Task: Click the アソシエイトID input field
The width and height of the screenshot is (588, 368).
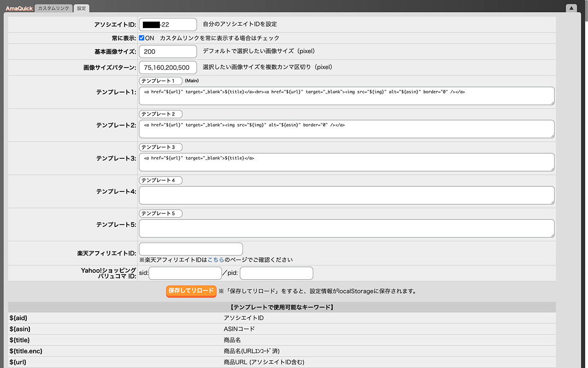Action: 168,25
